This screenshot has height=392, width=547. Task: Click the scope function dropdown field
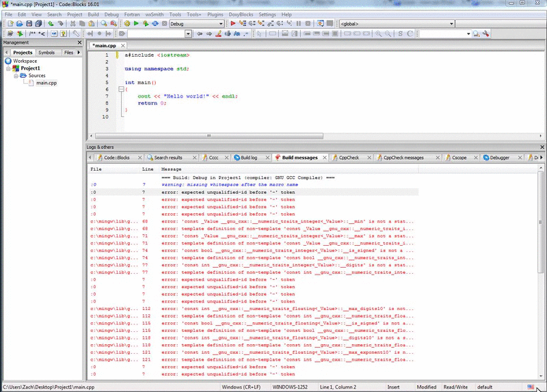[x=501, y=24]
